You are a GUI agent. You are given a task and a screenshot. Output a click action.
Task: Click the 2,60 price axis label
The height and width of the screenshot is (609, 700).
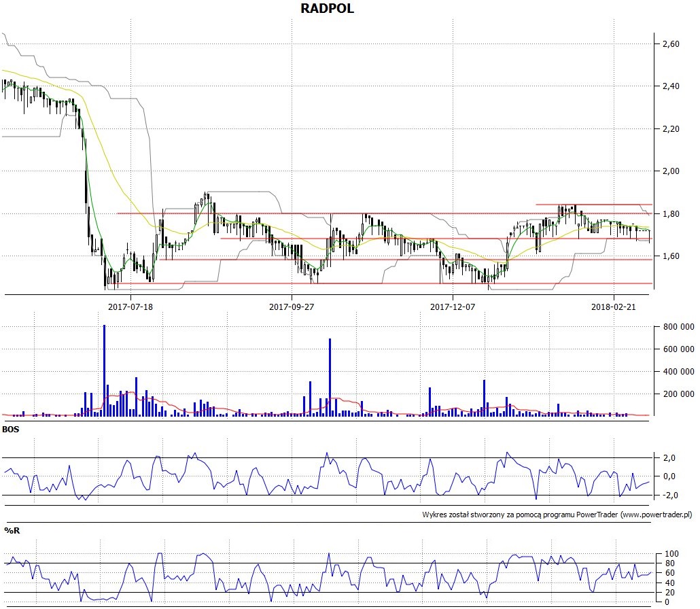pyautogui.click(x=671, y=43)
